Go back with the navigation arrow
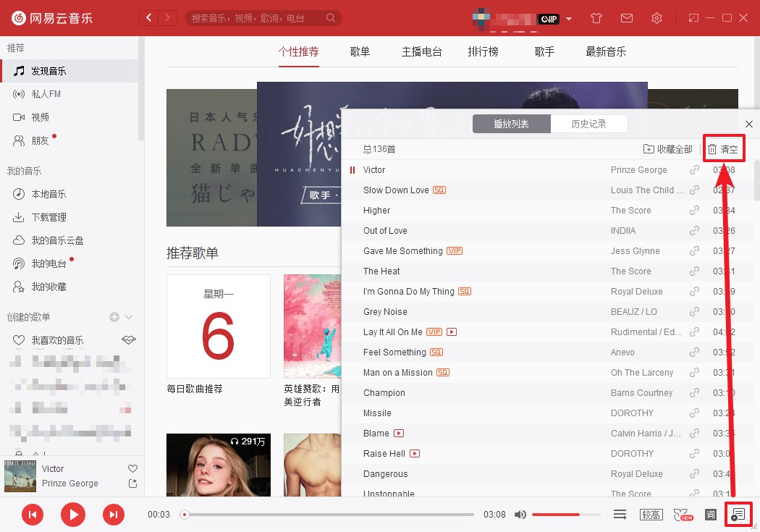This screenshot has width=760, height=532. [x=149, y=18]
